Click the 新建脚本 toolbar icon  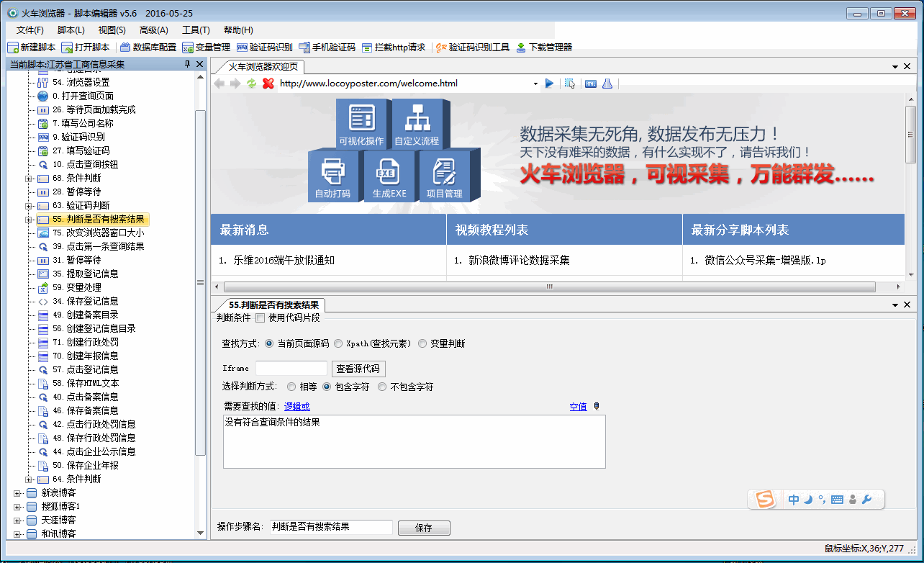(32, 48)
